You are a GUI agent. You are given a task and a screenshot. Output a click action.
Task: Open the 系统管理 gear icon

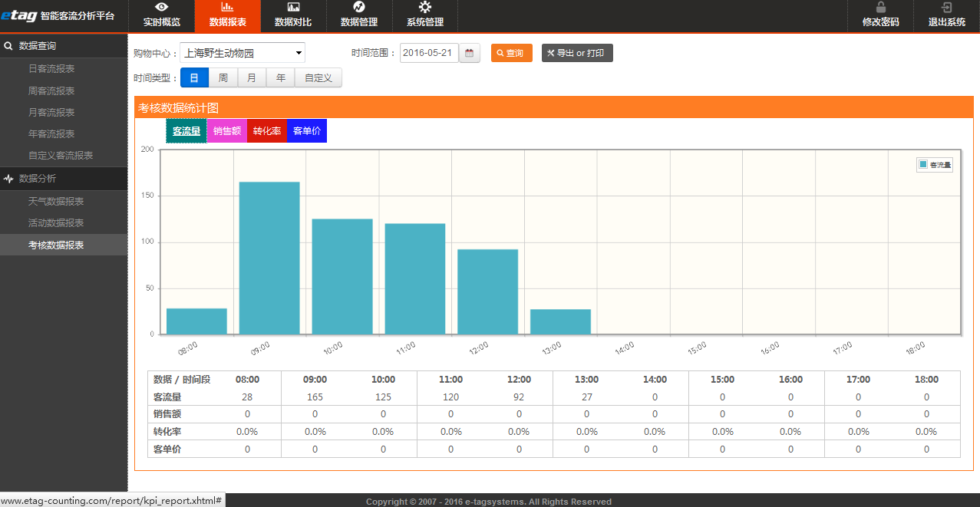[425, 7]
